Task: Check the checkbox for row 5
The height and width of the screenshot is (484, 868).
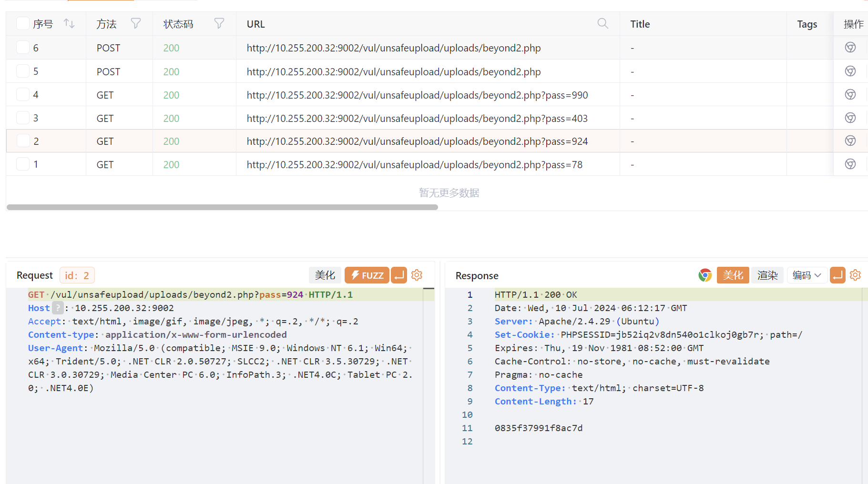Action: coord(23,71)
